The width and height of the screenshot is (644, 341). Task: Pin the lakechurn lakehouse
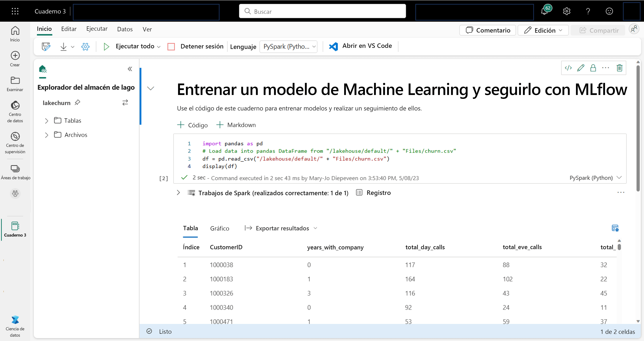77,102
